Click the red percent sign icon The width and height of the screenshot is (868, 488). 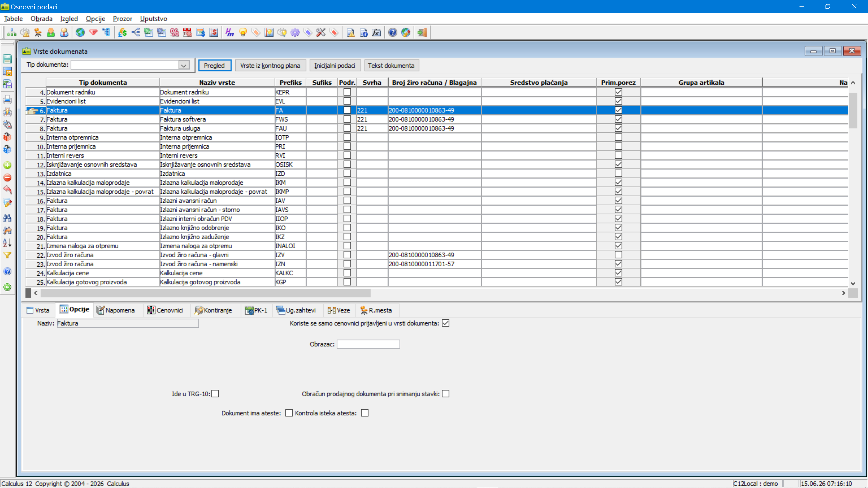tap(175, 32)
